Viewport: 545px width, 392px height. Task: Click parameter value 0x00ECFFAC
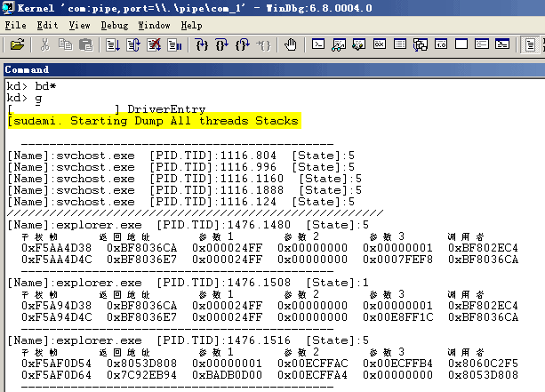312,364
